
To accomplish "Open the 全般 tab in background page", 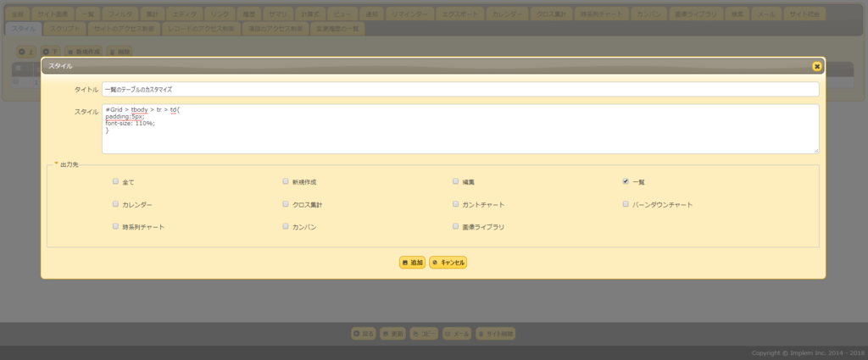I will (x=17, y=14).
